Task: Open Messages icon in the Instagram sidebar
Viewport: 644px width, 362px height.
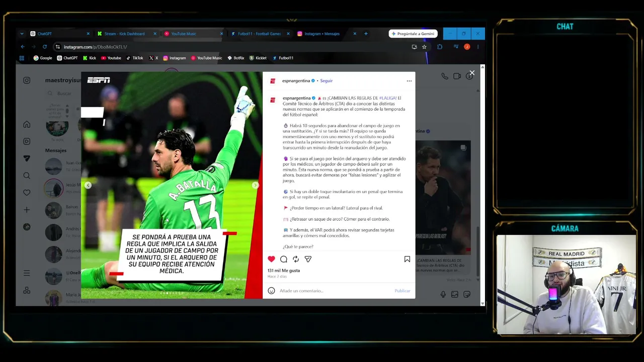Action: [27, 158]
